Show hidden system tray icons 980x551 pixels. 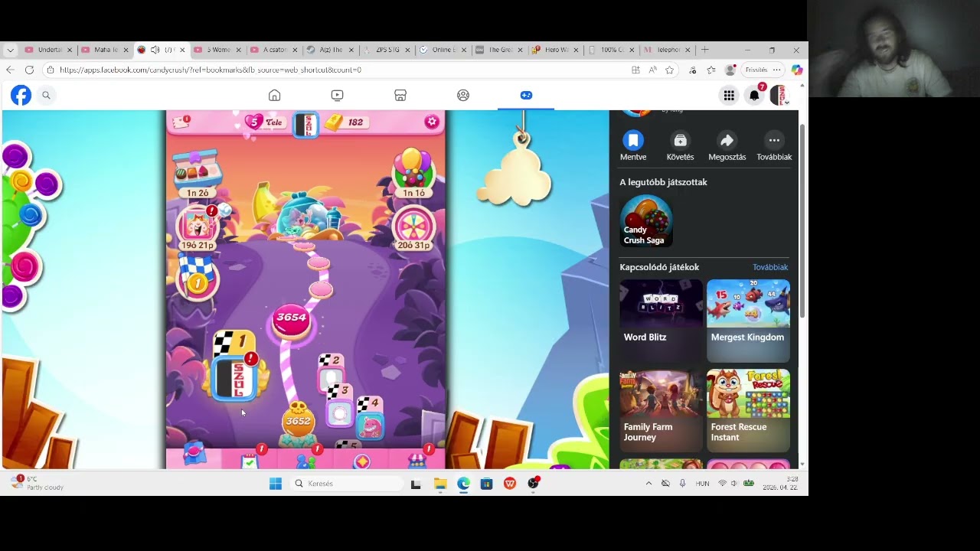[x=648, y=484]
